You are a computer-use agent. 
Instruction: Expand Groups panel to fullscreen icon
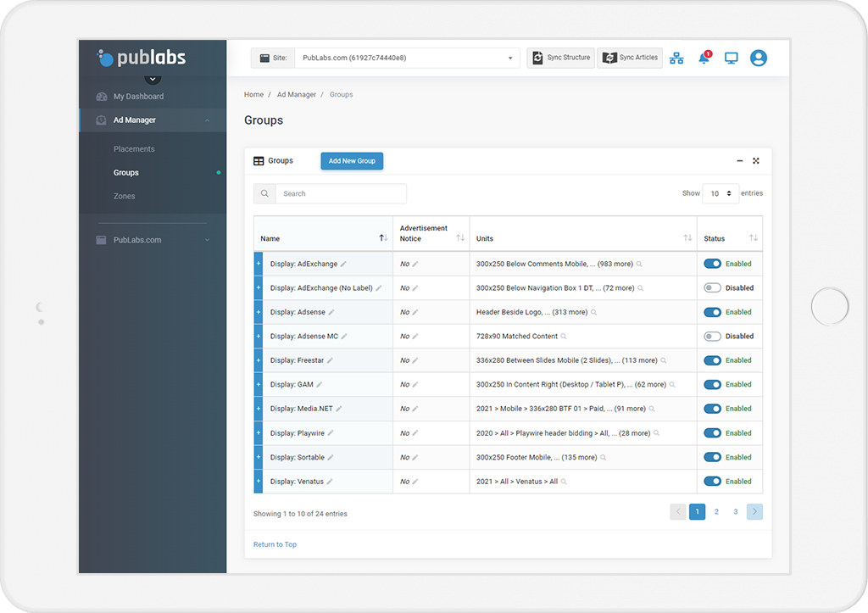click(x=756, y=161)
